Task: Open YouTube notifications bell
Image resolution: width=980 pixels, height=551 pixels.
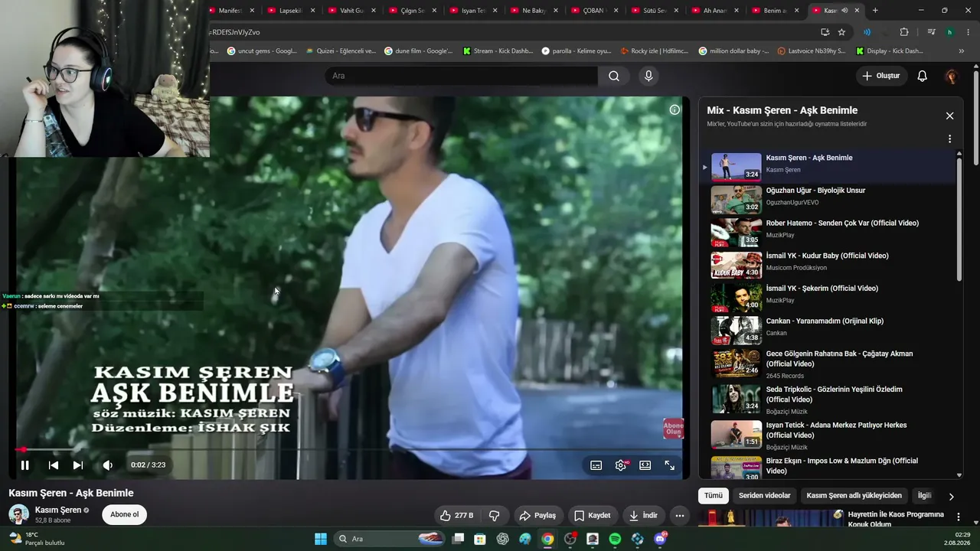Action: [923, 76]
